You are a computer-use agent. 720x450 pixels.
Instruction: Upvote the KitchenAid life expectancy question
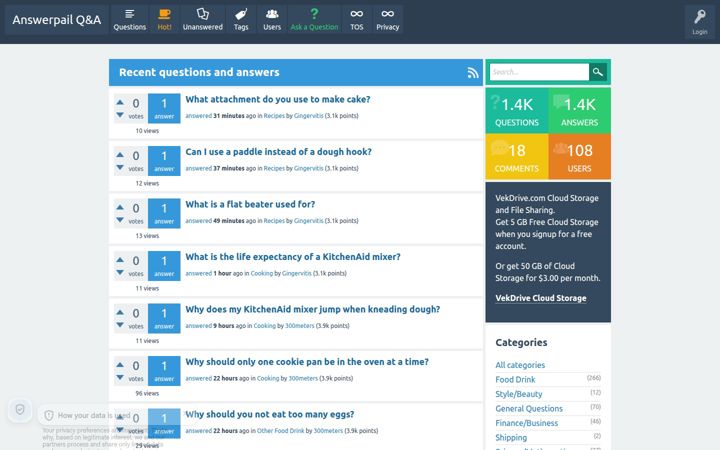[x=120, y=259]
